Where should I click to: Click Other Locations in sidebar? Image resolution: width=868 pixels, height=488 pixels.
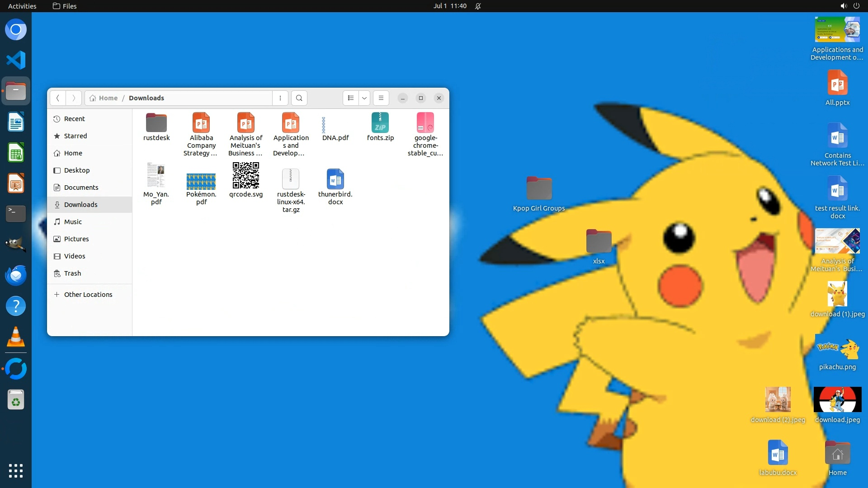[x=88, y=295]
